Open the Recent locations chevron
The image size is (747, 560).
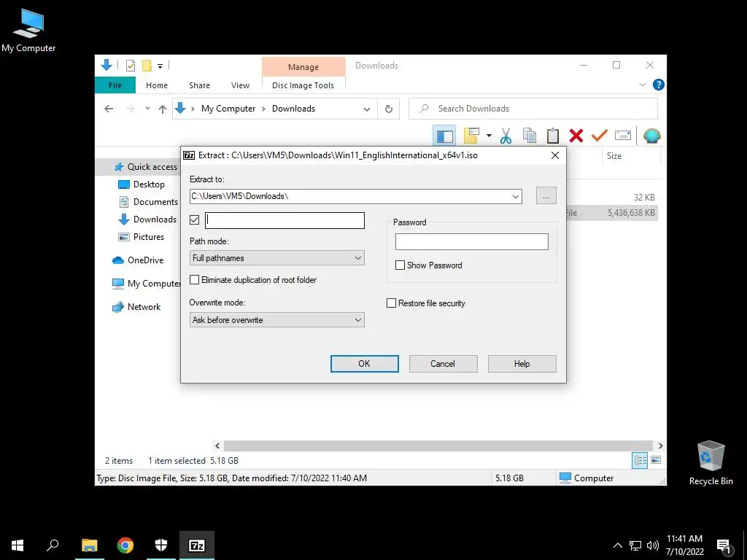(x=147, y=109)
